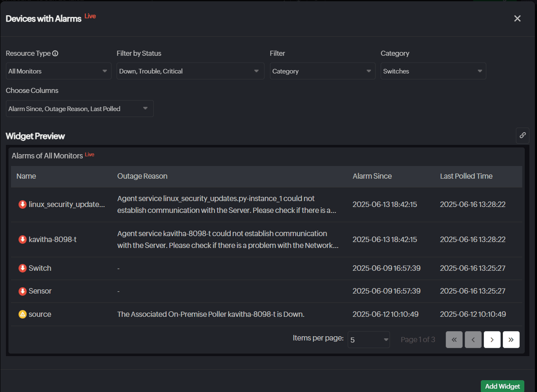Click the red down icon beside Sensor
The width and height of the screenshot is (537, 392).
pyautogui.click(x=22, y=291)
